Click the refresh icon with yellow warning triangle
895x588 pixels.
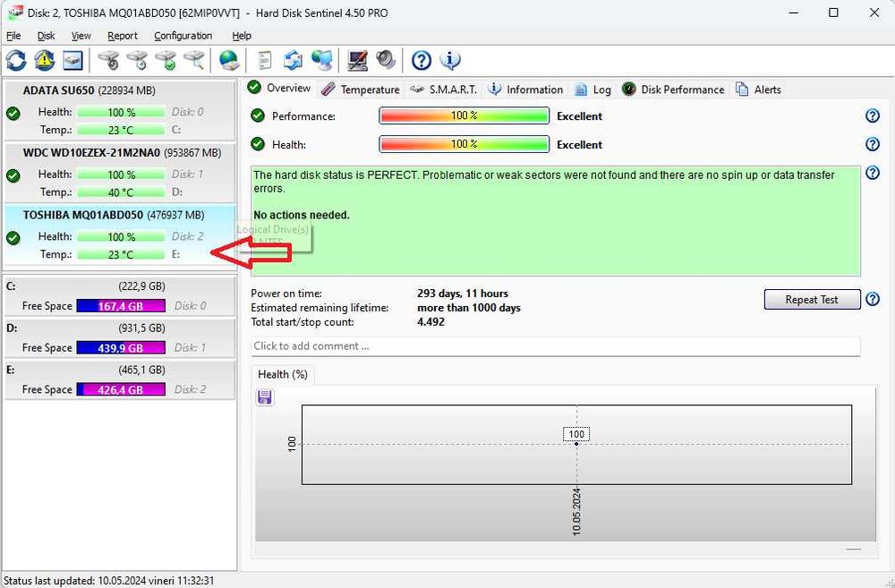[x=45, y=60]
